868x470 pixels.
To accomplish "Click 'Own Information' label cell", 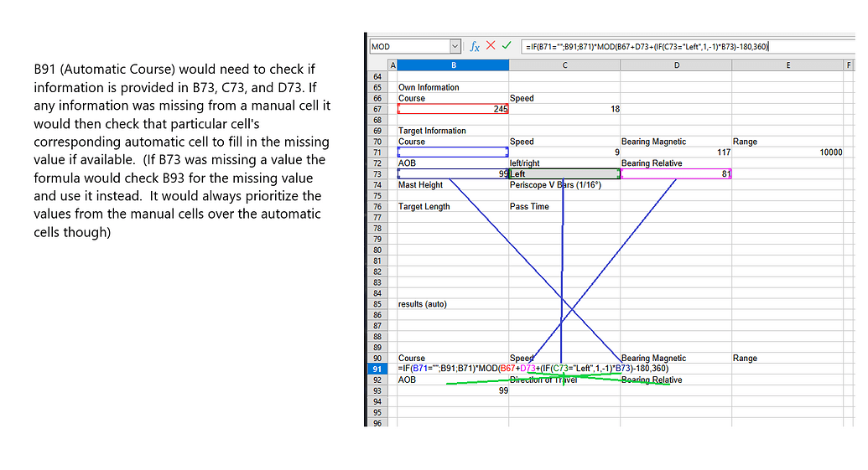I will click(x=429, y=87).
